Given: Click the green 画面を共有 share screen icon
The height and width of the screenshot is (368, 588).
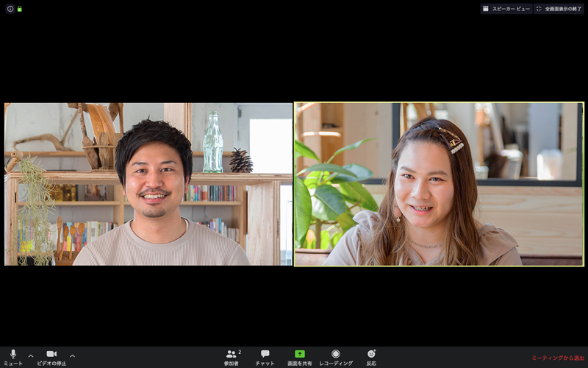Looking at the screenshot, I should click(x=300, y=354).
